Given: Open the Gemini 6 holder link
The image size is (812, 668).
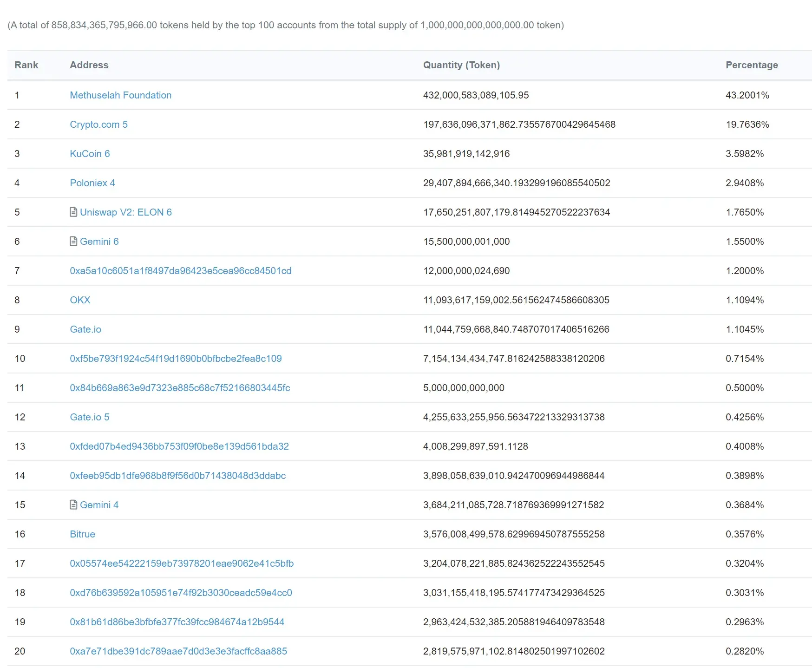Looking at the screenshot, I should click(x=99, y=242).
